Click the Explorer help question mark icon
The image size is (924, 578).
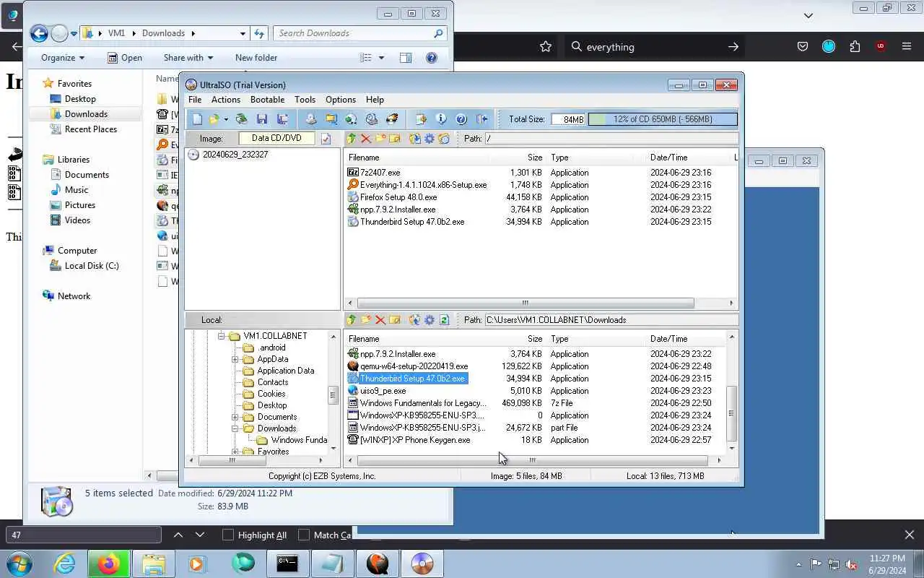point(432,58)
